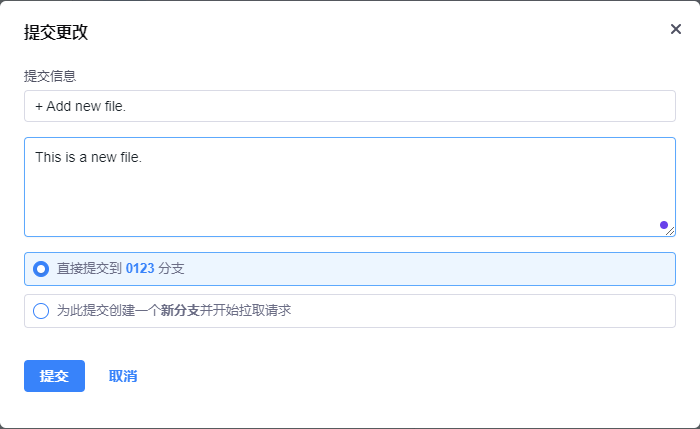Click the 直接提交到 option label text

pyautogui.click(x=89, y=269)
